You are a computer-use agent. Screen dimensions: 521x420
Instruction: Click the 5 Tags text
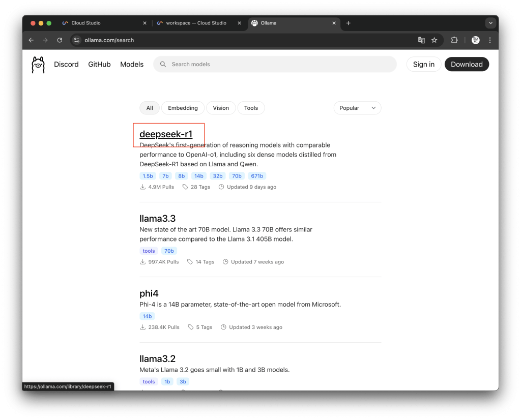[x=204, y=327]
